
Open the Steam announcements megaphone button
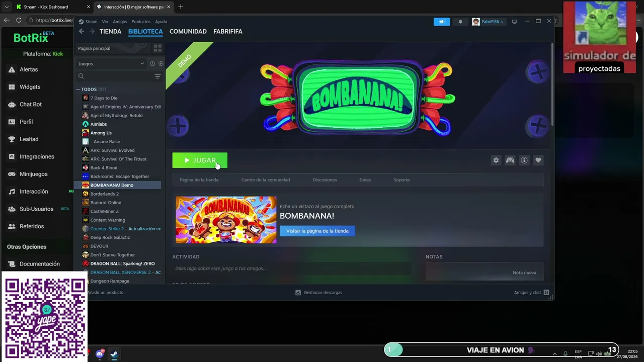coord(441,22)
